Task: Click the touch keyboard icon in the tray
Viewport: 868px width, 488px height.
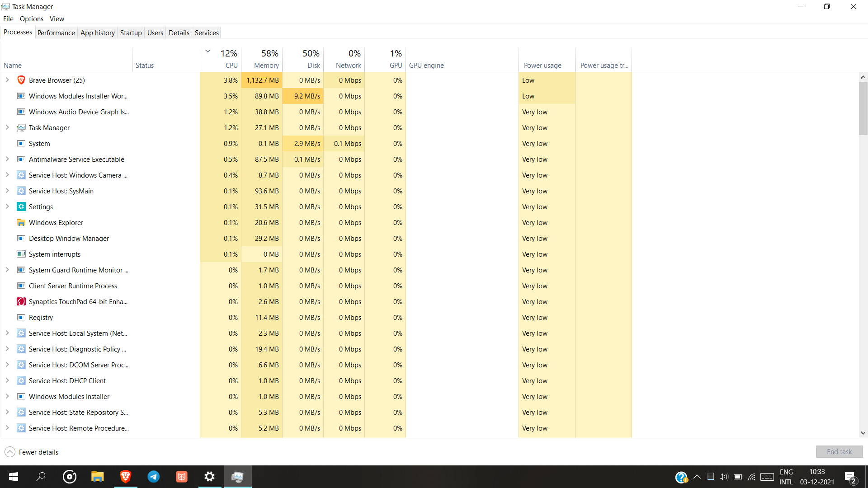Action: point(767,477)
